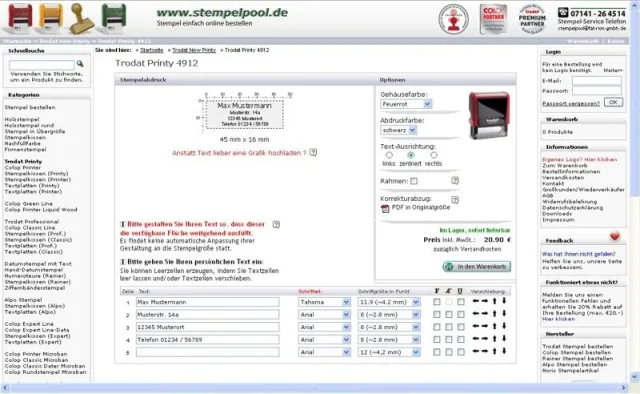Viewport: 640px width, 394px height.
Task: Open Colop Printer Microban category
Action: pos(36,354)
